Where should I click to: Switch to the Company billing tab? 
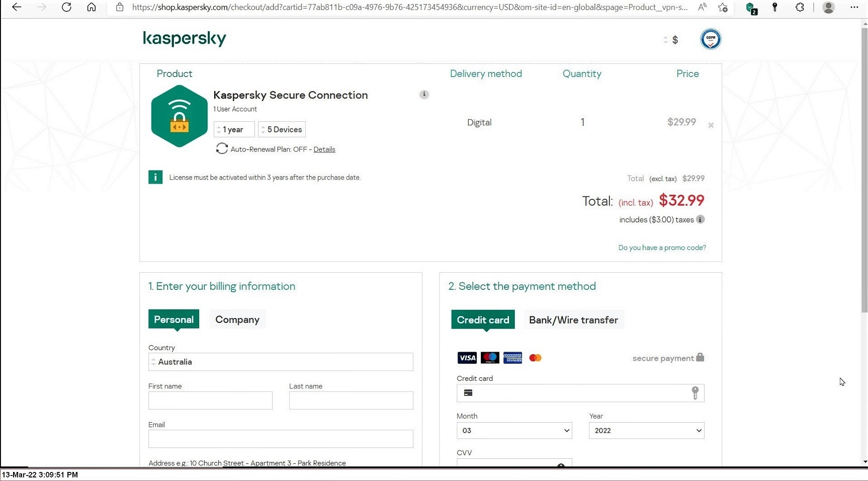coord(237,319)
